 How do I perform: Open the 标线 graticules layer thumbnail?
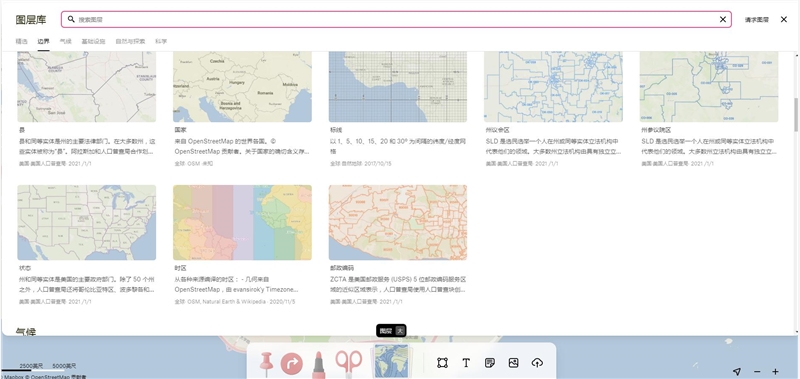[398, 86]
